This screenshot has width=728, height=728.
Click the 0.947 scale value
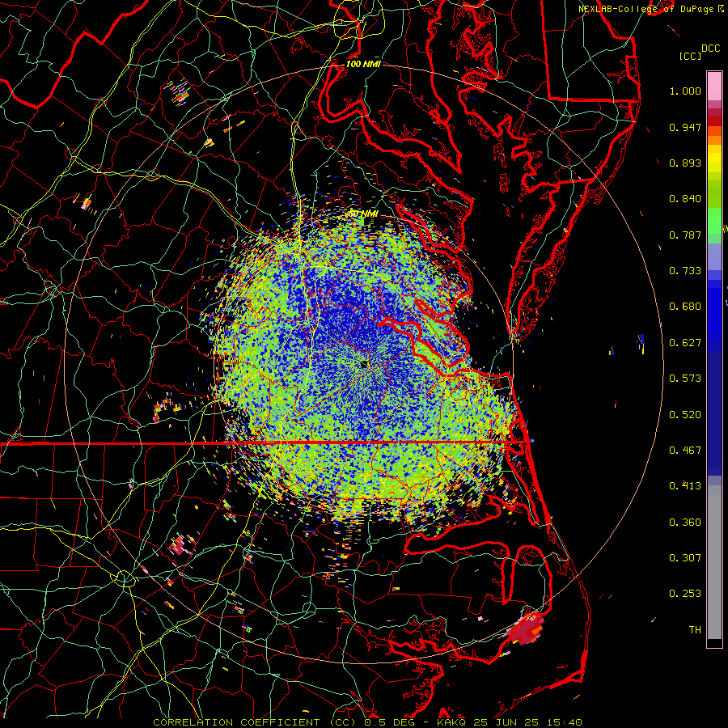coord(685,127)
